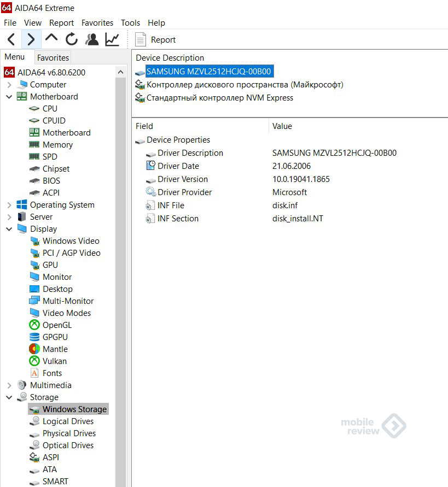Click the Multimedia speaker icon
448x487 pixels.
pos(22,385)
